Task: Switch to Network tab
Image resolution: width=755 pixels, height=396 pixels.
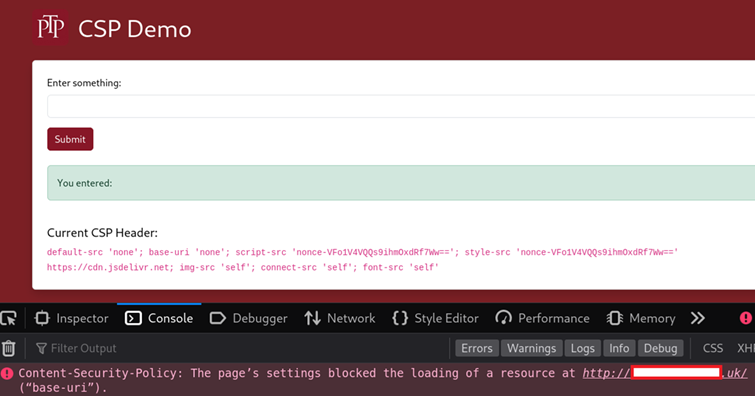Action: pyautogui.click(x=339, y=318)
